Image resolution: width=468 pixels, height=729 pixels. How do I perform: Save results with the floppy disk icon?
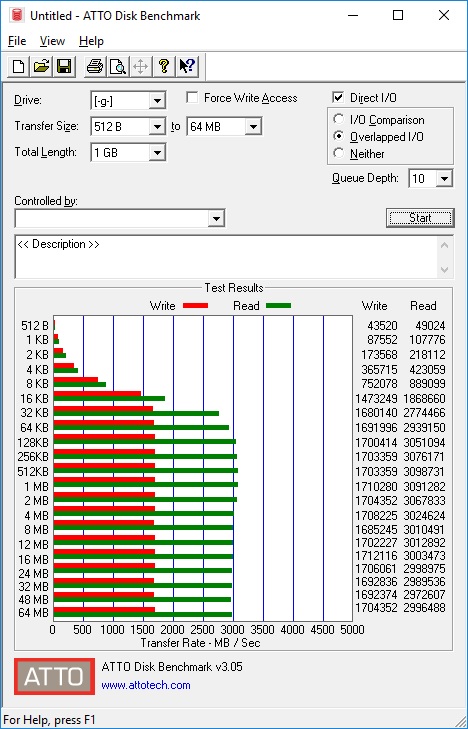pos(64,66)
